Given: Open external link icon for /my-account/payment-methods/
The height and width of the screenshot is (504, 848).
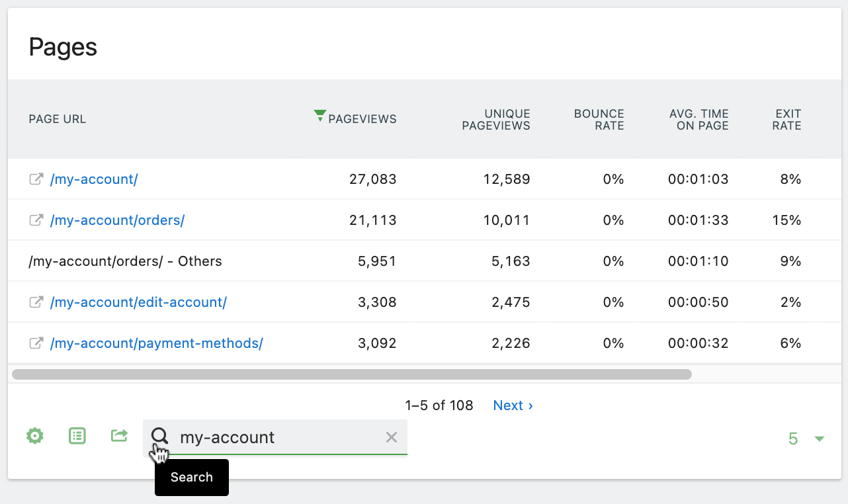Looking at the screenshot, I should point(36,343).
